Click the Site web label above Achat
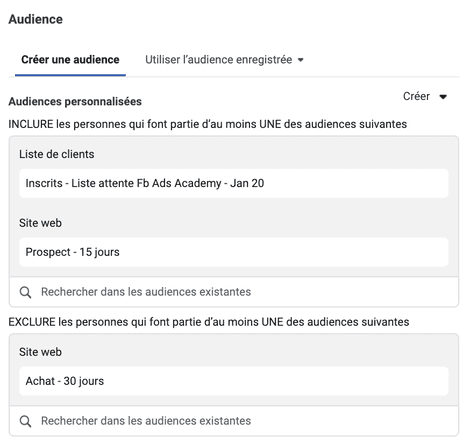470x444 pixels. [40, 352]
